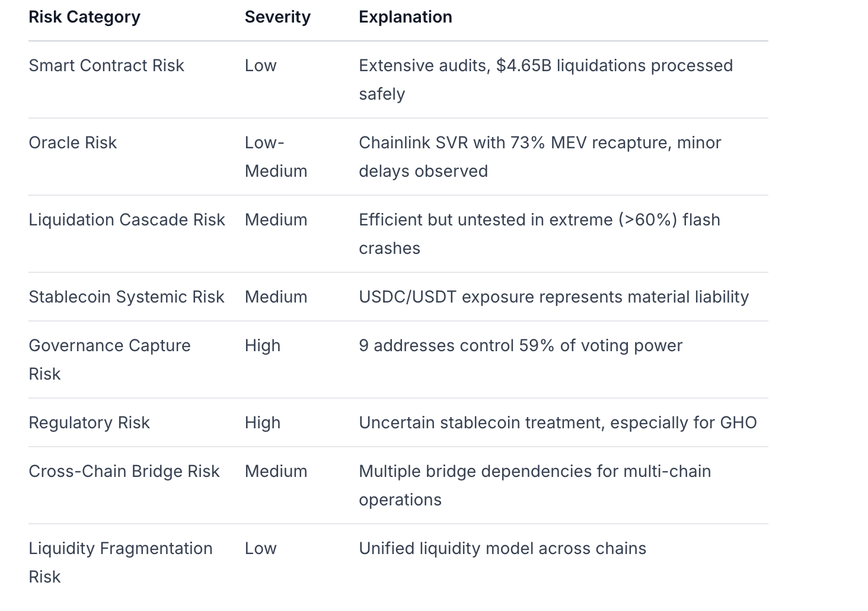Click the Risk Category column header
This screenshot has height=611, width=868.
[84, 17]
